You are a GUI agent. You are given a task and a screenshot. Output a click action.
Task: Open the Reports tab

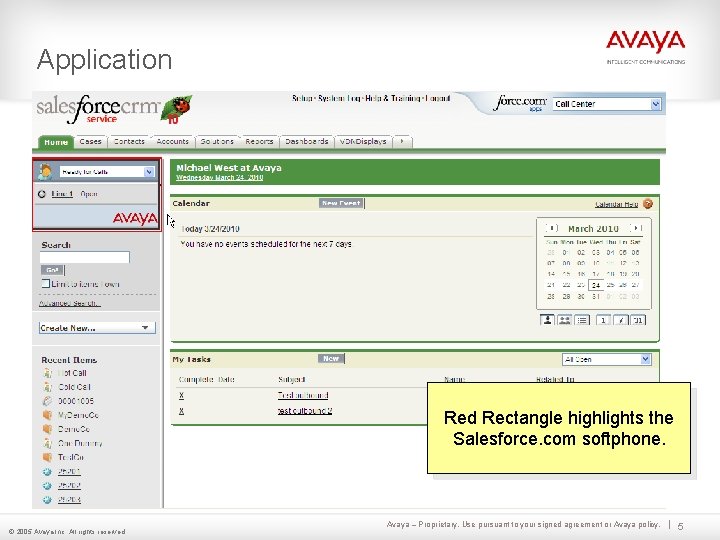click(259, 141)
